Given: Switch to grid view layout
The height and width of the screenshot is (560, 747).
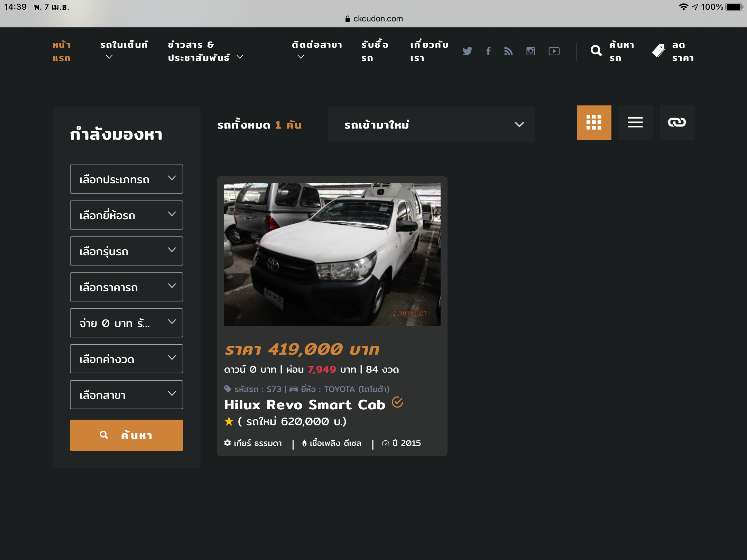Looking at the screenshot, I should 594,122.
